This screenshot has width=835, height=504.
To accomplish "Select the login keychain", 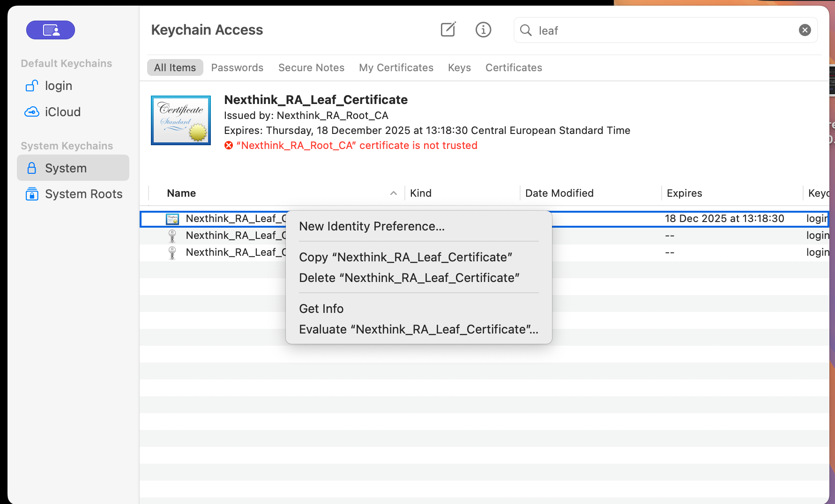I will (x=58, y=86).
